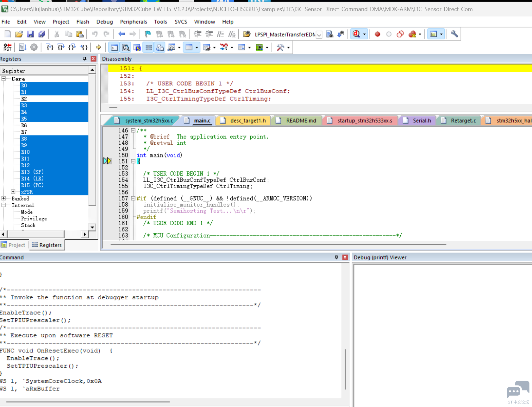Open the Serial.h editor tab

click(418, 120)
